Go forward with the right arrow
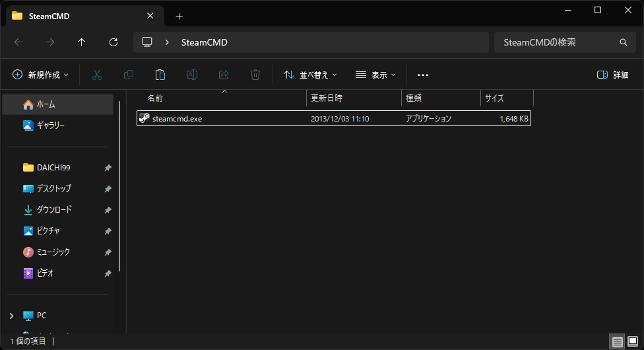The height and width of the screenshot is (350, 644). click(x=50, y=42)
